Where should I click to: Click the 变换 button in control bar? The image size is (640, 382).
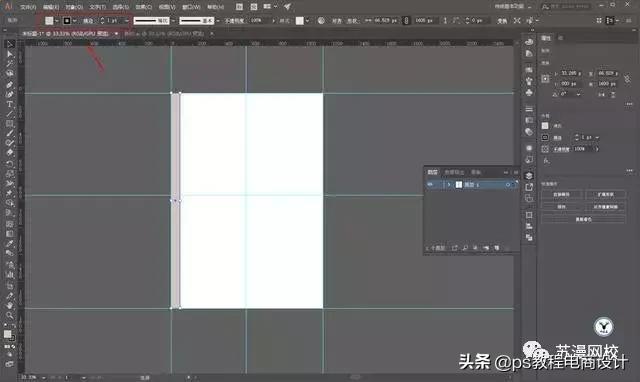pyautogui.click(x=502, y=20)
